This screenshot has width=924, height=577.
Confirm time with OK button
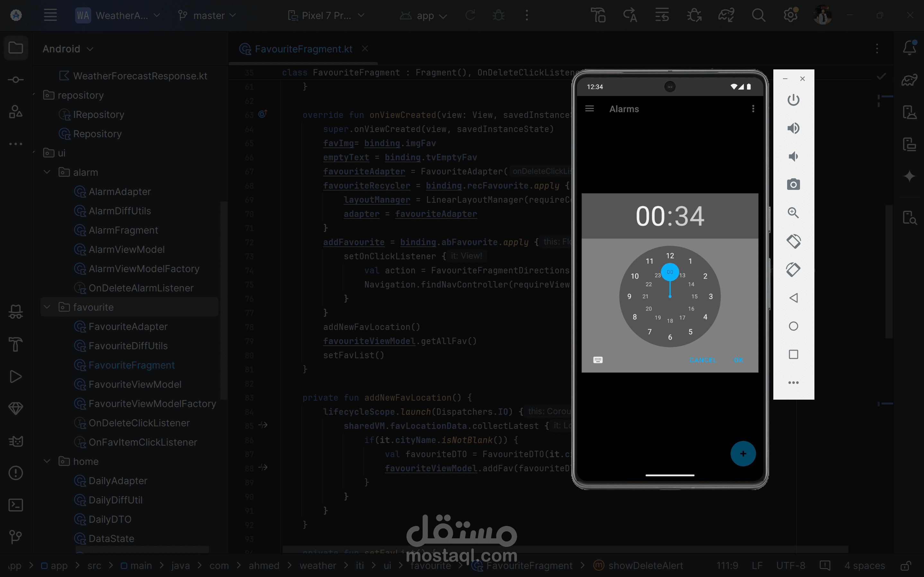pyautogui.click(x=738, y=360)
